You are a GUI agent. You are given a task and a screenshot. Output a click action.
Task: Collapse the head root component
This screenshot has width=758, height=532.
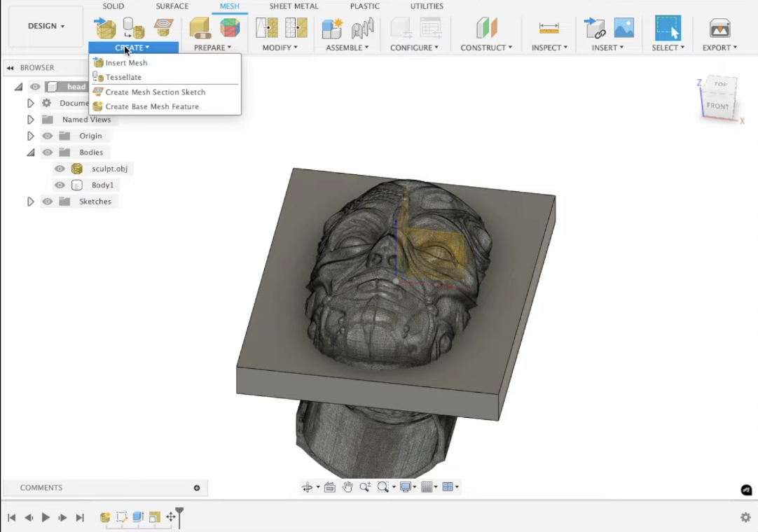pyautogui.click(x=19, y=87)
